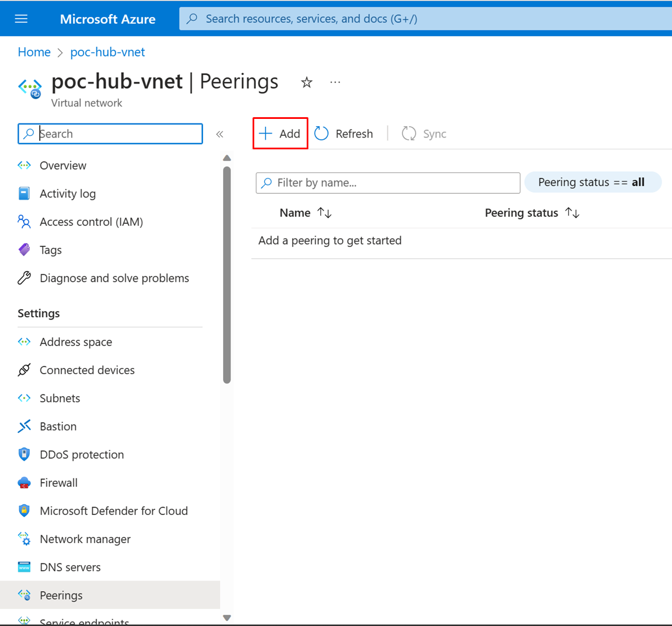Click the Network manager gear icon

(x=24, y=539)
